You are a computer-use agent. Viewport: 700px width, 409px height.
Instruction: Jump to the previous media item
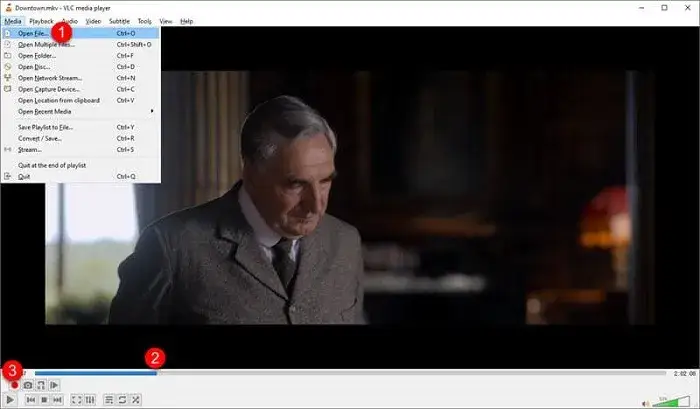tap(31, 400)
